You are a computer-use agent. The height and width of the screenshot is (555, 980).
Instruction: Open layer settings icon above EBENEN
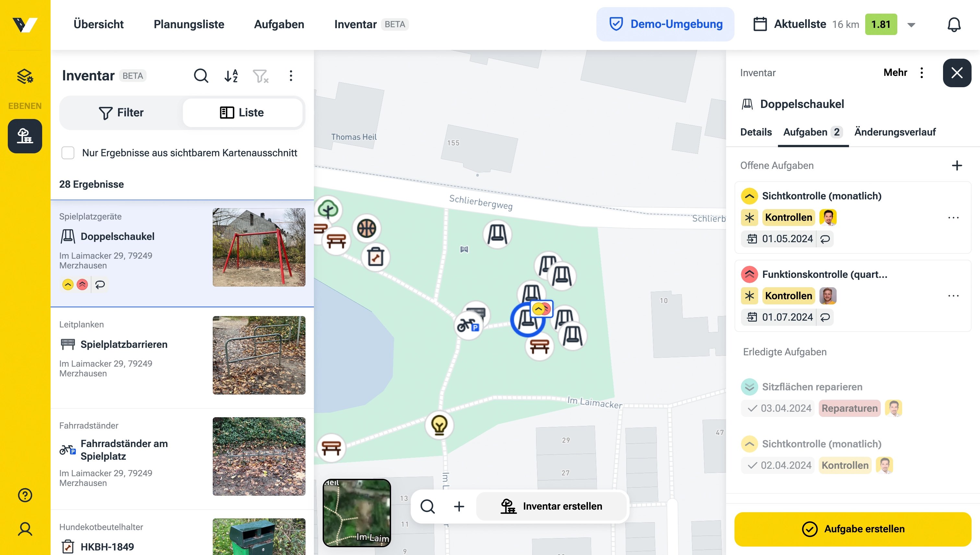pyautogui.click(x=25, y=76)
